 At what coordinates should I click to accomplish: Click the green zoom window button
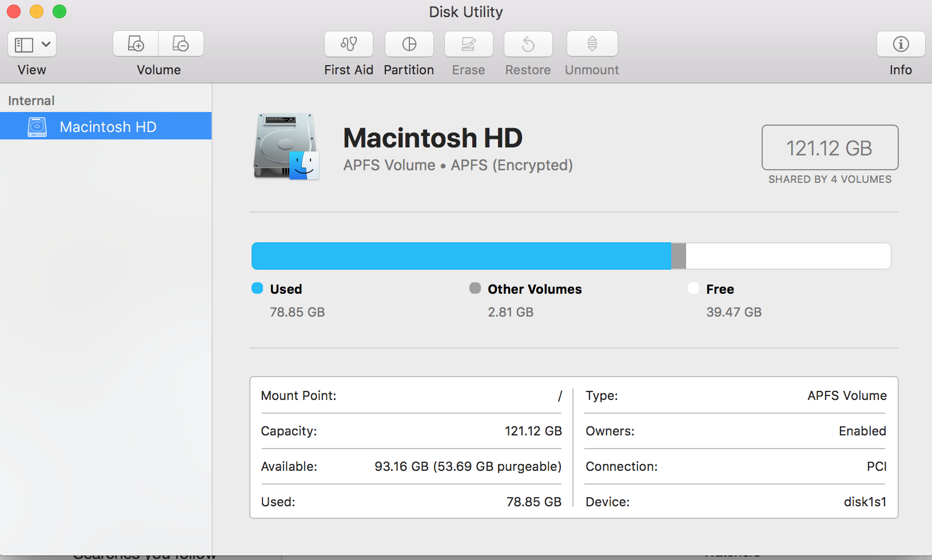tap(59, 11)
